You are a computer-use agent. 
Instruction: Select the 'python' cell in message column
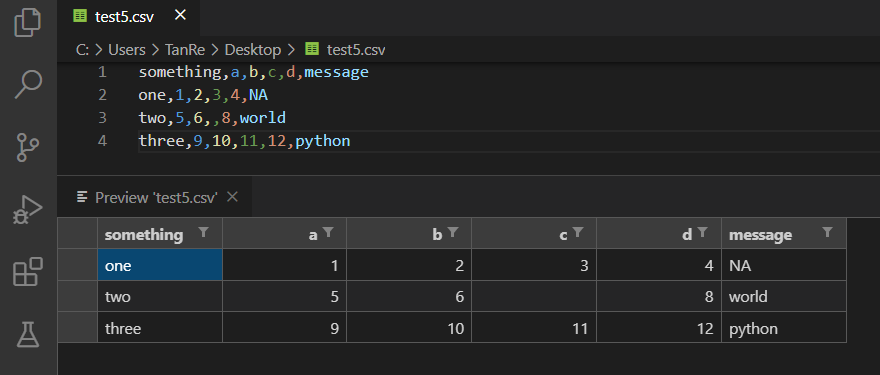(783, 328)
